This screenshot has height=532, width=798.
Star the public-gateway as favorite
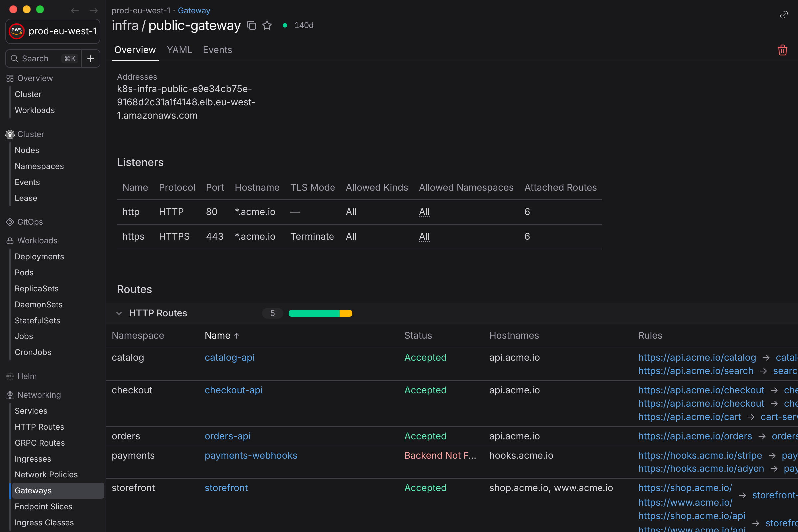click(x=267, y=25)
